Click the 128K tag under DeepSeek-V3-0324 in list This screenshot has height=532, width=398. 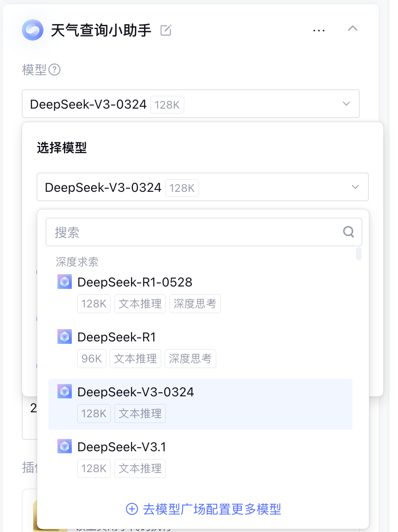[94, 414]
